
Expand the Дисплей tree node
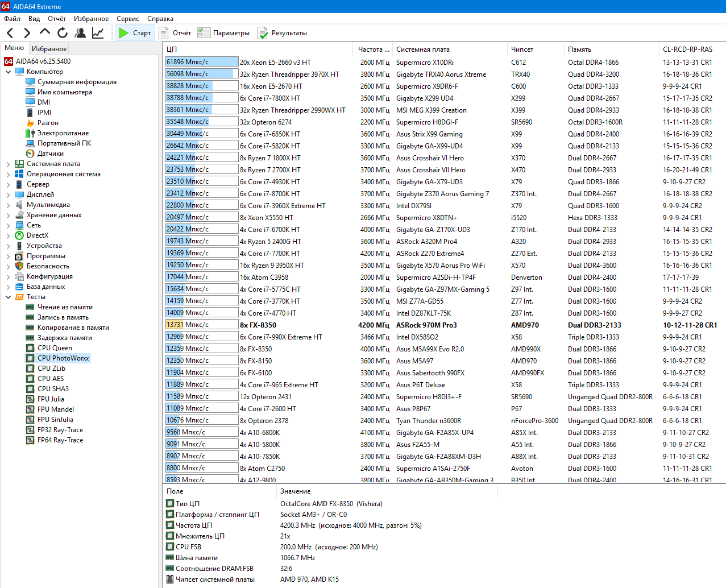coord(8,194)
